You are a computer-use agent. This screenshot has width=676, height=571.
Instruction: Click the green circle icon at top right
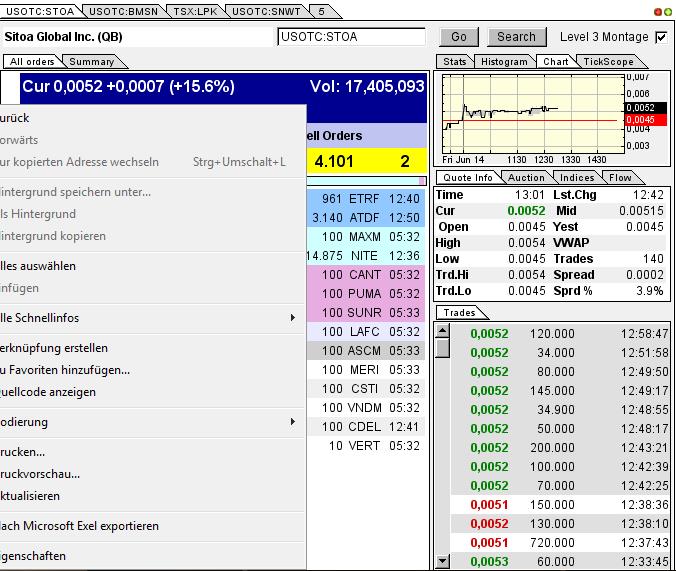point(668,11)
